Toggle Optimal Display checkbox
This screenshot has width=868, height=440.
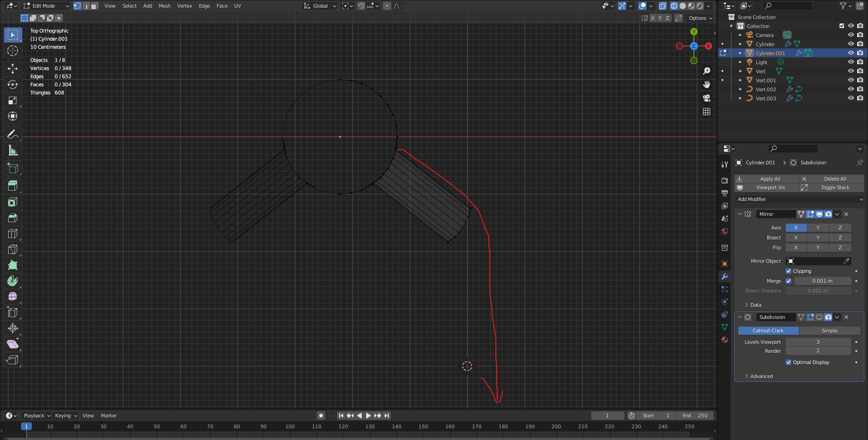click(788, 362)
